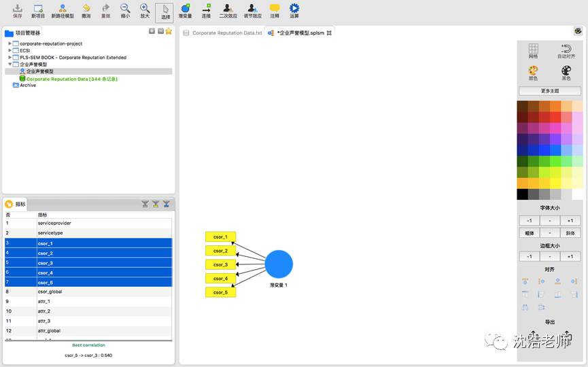
Task: Click the 保存 save icon
Action: click(x=17, y=11)
